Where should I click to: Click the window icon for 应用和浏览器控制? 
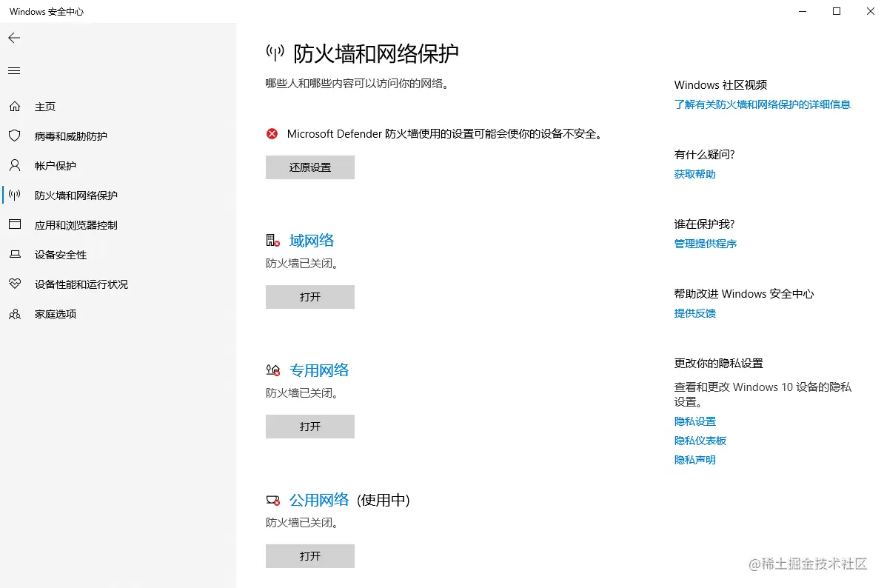(x=15, y=224)
